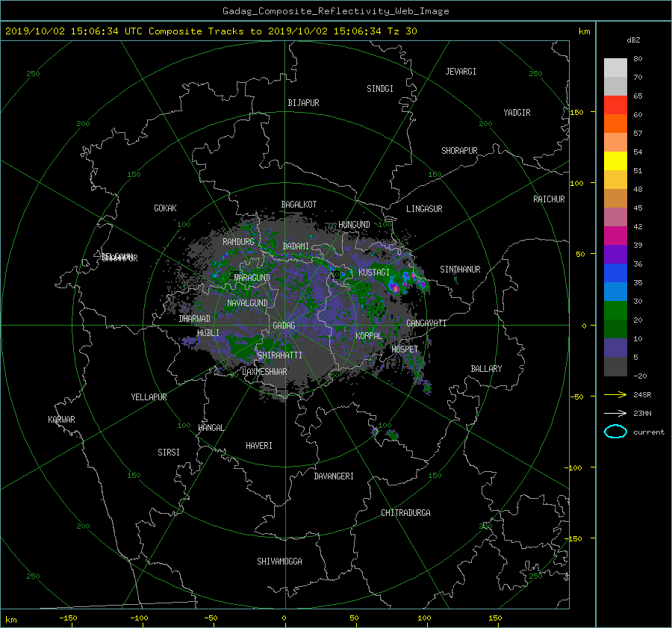
Task: Select the green 20-30 dBZ color swatch
Action: [x=615, y=310]
